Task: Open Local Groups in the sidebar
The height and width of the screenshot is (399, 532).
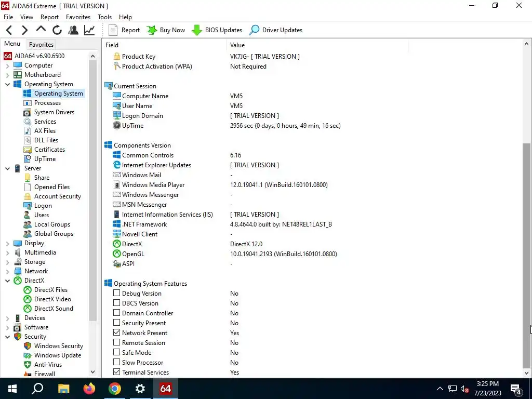Action: pyautogui.click(x=52, y=224)
